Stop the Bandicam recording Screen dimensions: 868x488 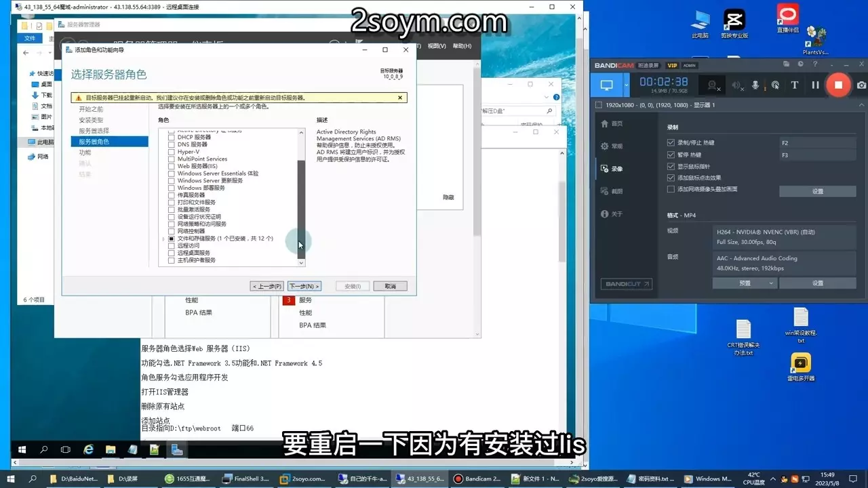(839, 85)
